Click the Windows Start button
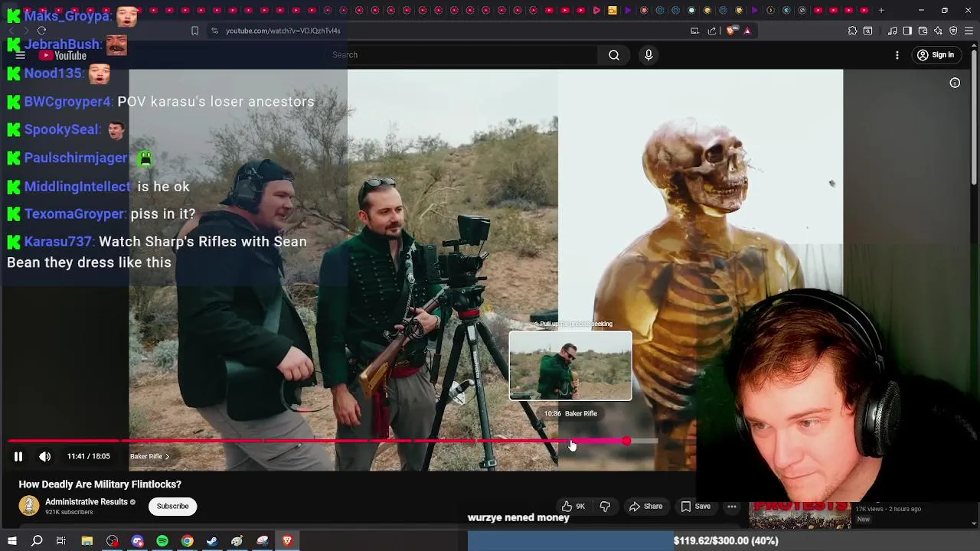Screen dimensions: 980x551 12,541
